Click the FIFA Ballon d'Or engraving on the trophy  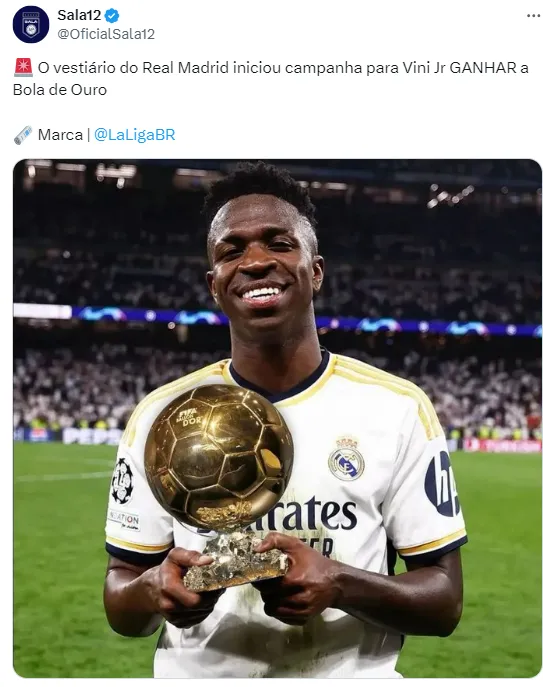coord(189,416)
